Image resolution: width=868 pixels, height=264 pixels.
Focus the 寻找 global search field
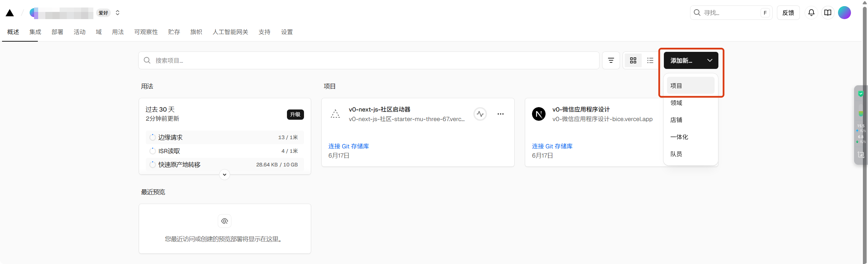pyautogui.click(x=731, y=13)
